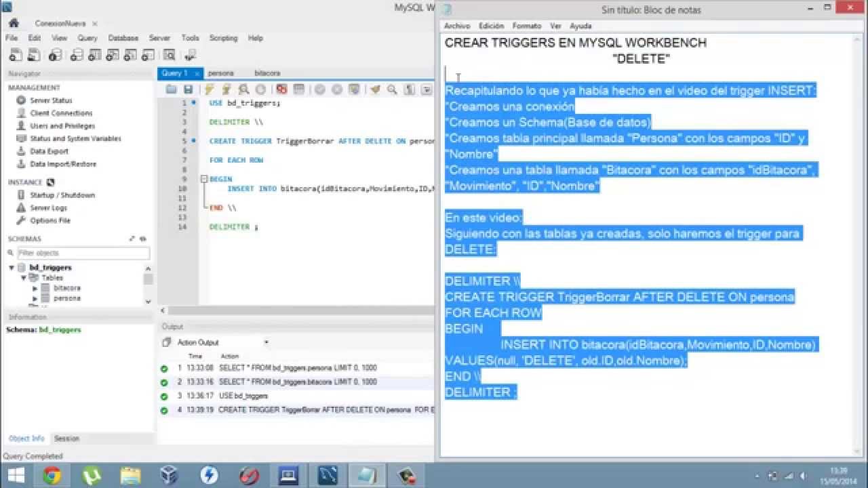
Task: Refresh schemas icon in SCHEMAS header
Action: pos(143,239)
